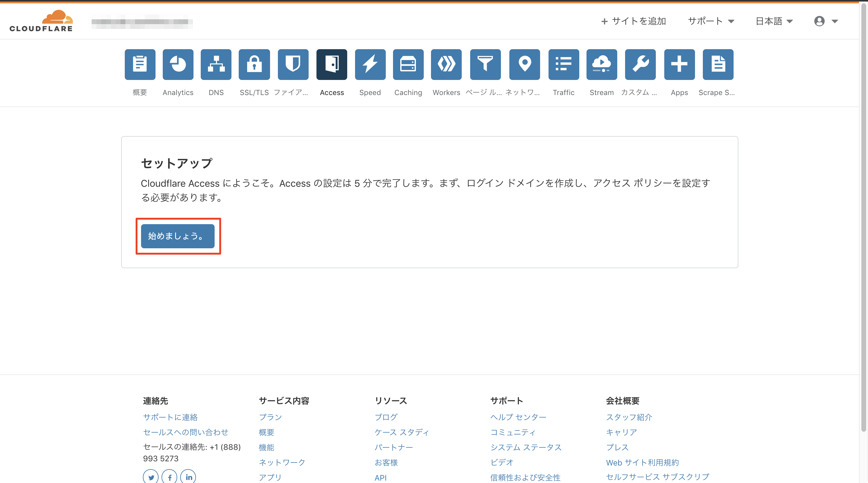Viewport: 868px width, 483px height.
Task: Open the DNS network icon
Action: click(216, 65)
